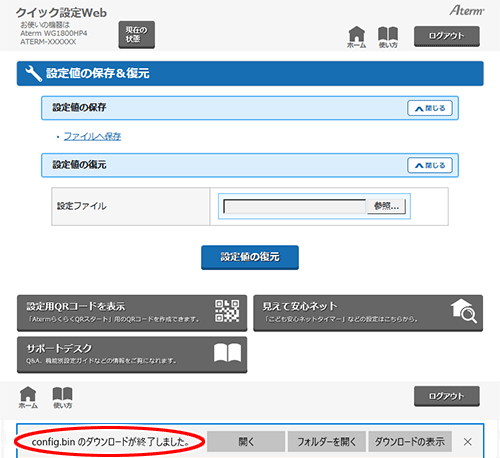
Task: Click the Aterm WG1800HP4 device name text
Action: point(54,33)
